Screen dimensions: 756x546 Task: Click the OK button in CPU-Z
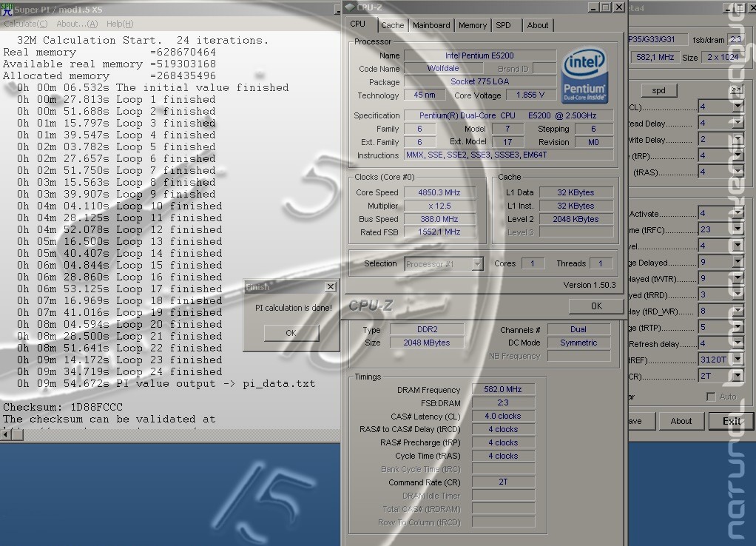pyautogui.click(x=596, y=306)
